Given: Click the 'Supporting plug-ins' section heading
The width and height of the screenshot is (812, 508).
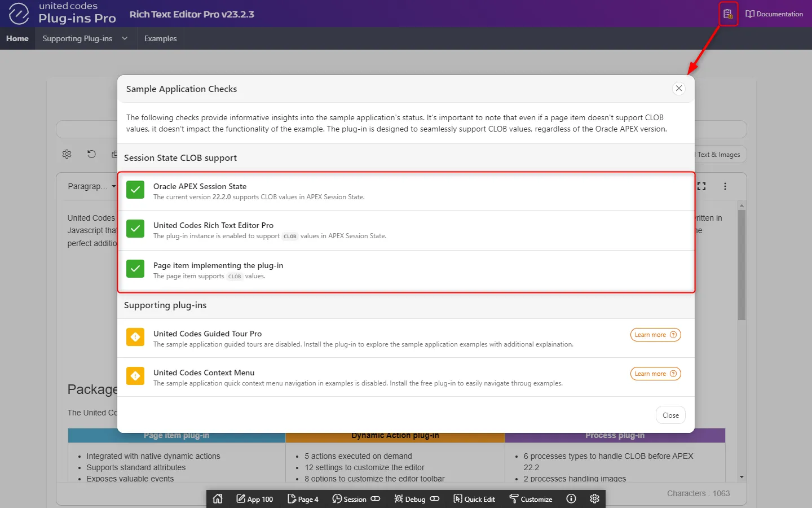Looking at the screenshot, I should coord(165,305).
